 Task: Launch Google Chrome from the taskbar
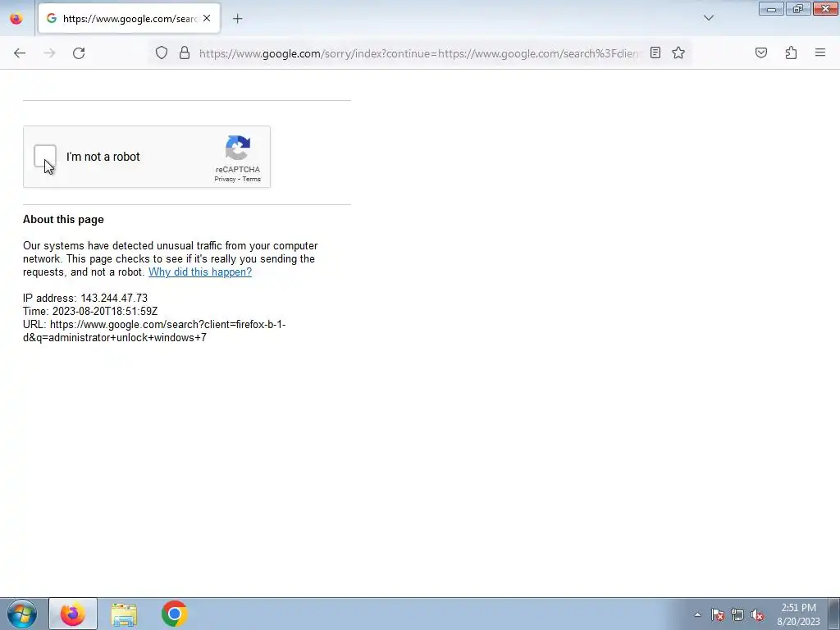pos(174,614)
